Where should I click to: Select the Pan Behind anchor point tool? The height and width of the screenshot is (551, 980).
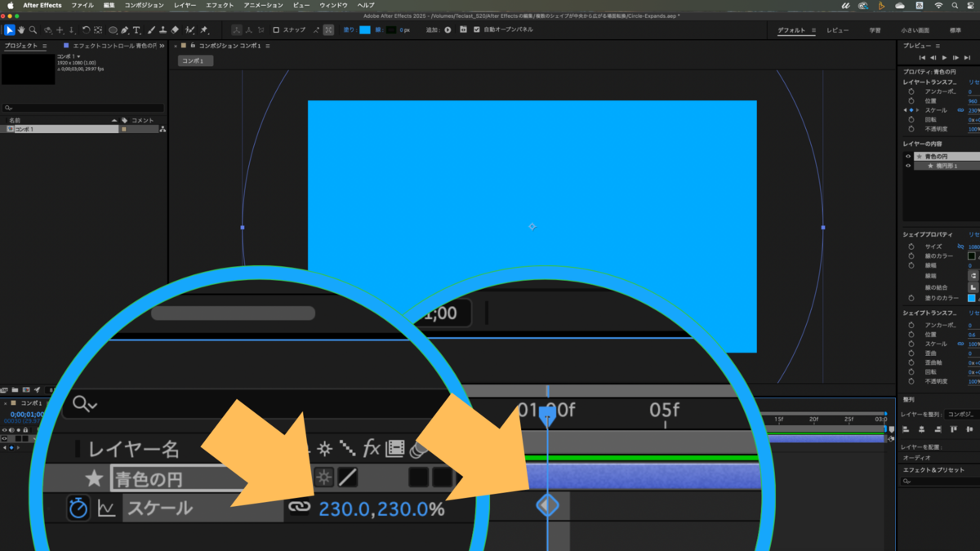click(97, 30)
